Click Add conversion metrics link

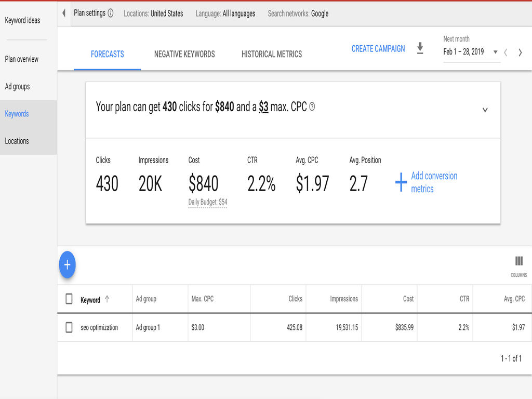(427, 182)
